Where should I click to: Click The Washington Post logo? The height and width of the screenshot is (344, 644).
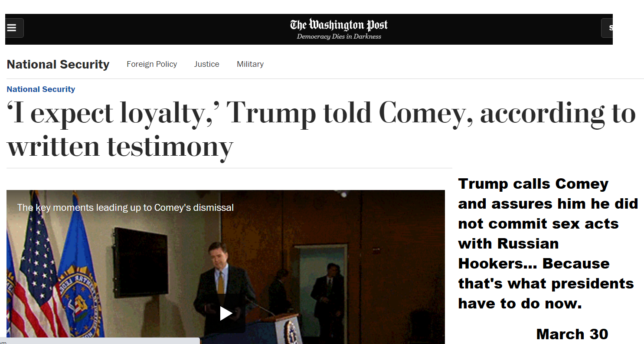click(339, 25)
